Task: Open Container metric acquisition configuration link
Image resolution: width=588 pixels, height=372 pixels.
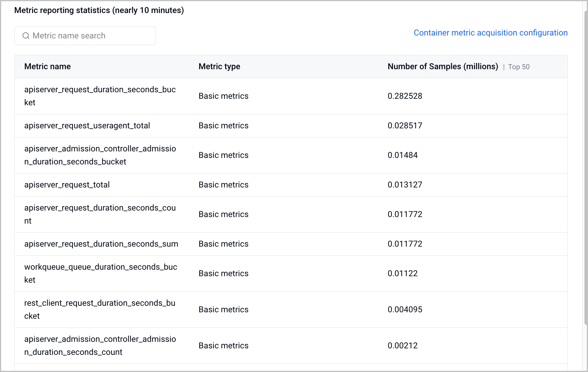Action: [x=490, y=33]
